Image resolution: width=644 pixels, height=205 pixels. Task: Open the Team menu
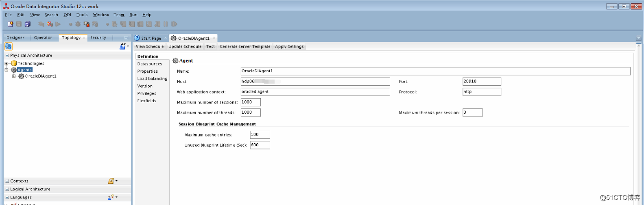pyautogui.click(x=119, y=15)
